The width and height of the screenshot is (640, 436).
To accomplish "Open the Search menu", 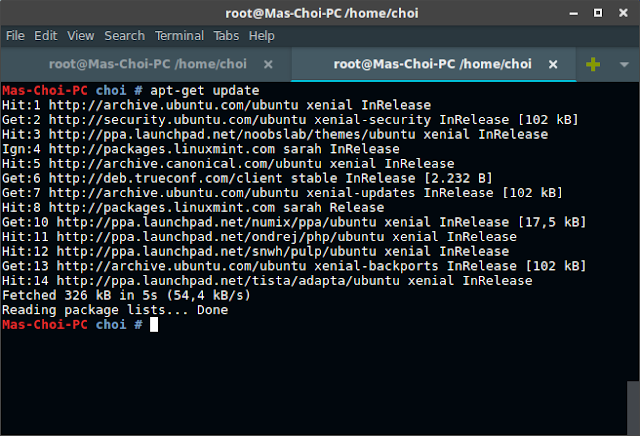I will [124, 36].
